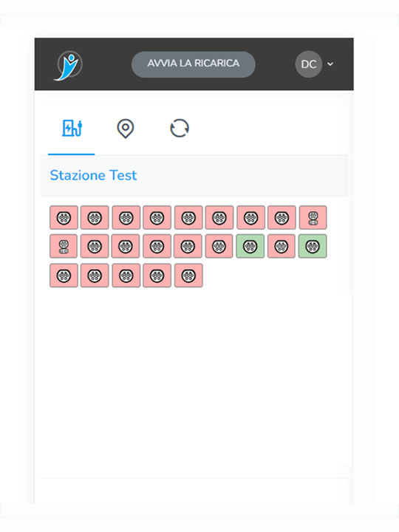Select the first connector in third row

coord(64,276)
